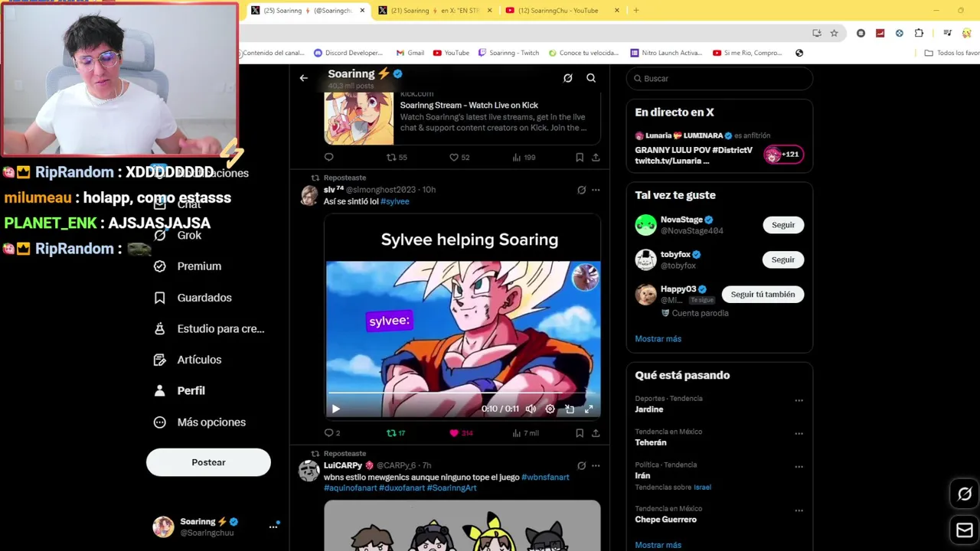Open video playback settings gear
The width and height of the screenshot is (980, 551).
[x=550, y=409]
